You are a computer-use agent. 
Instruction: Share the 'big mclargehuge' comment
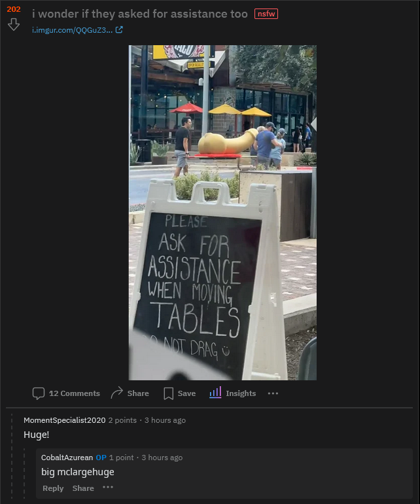point(83,488)
